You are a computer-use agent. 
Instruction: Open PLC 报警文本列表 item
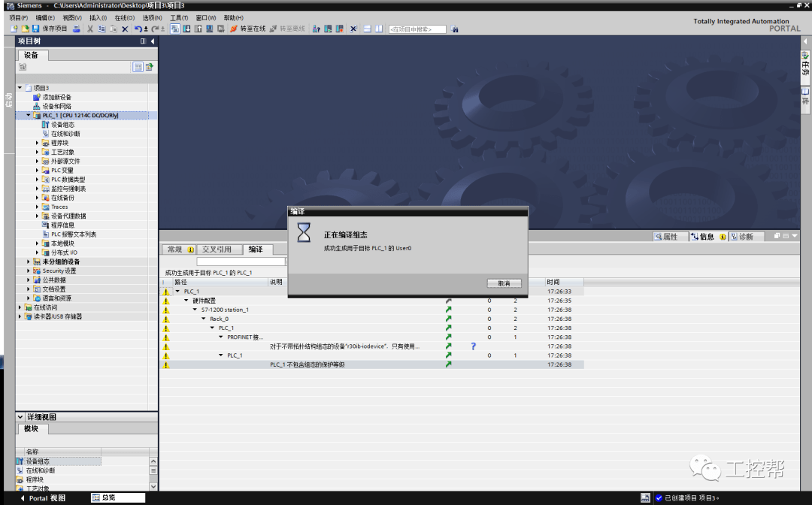pos(74,234)
